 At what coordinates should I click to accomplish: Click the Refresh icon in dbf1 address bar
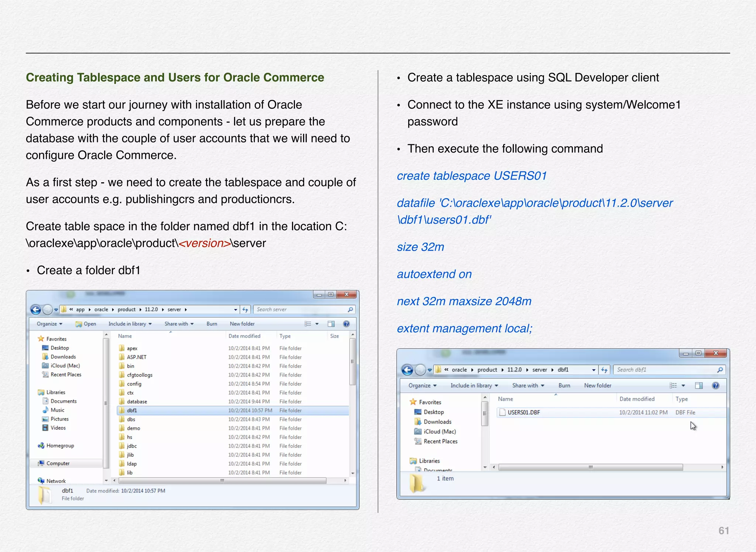604,370
